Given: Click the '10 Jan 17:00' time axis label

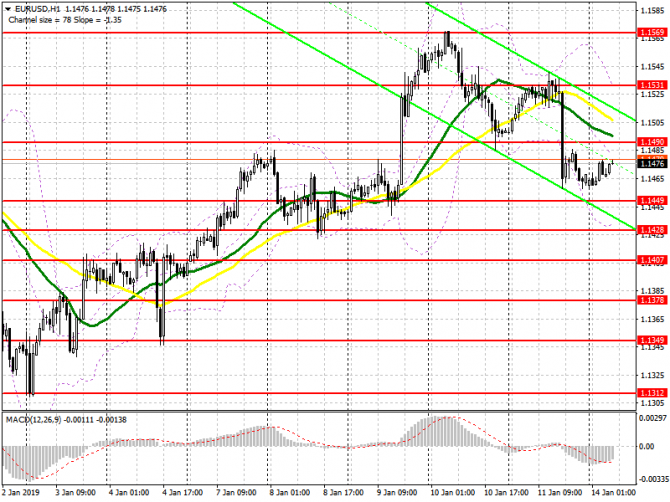Looking at the screenshot, I should (x=506, y=492).
